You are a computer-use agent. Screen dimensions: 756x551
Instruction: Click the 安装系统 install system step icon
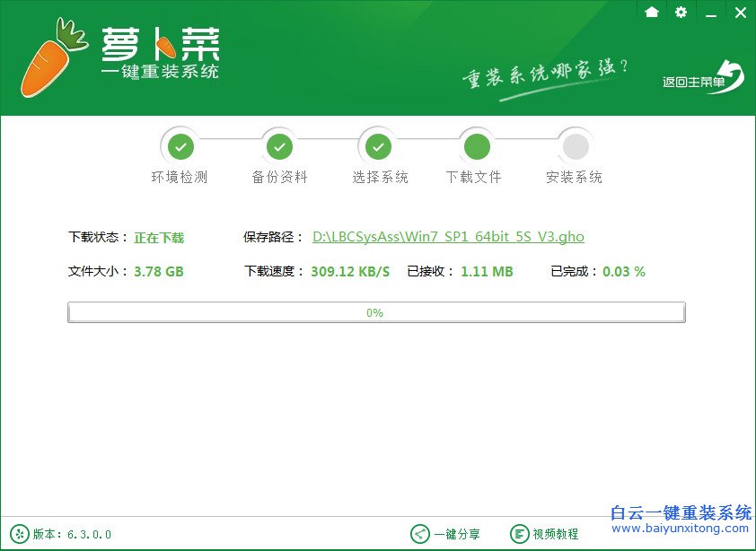(x=575, y=145)
